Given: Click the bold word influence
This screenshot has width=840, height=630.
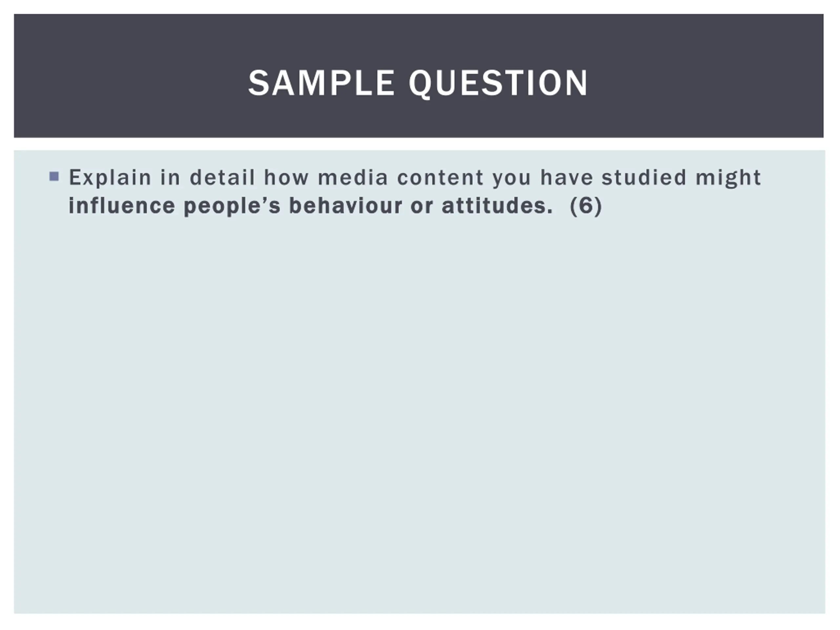Looking at the screenshot, I should click(121, 205).
